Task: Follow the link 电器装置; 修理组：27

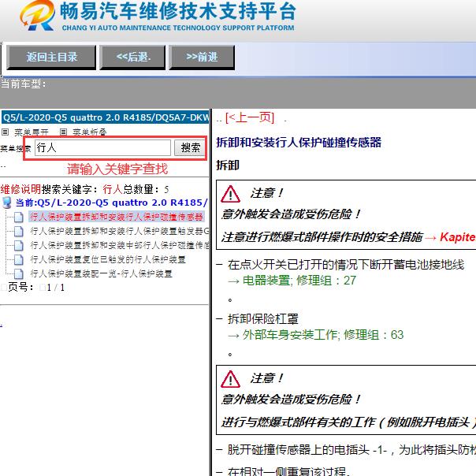Action: pos(299,281)
